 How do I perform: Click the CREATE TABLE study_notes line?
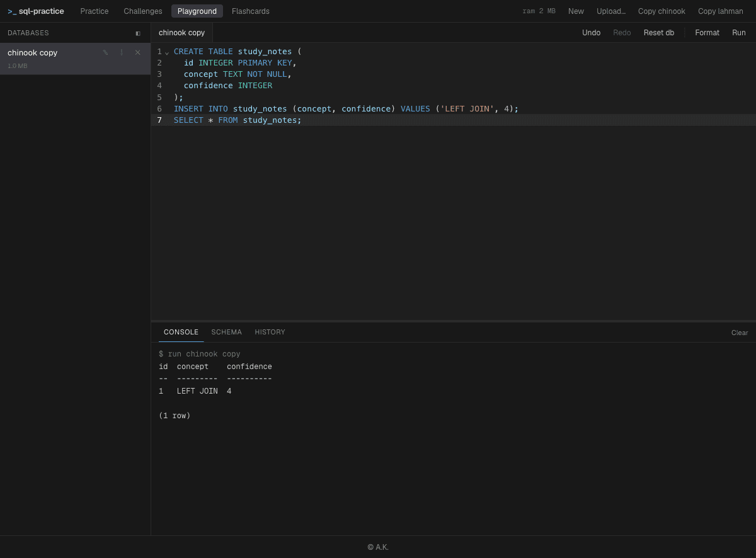coord(238,51)
